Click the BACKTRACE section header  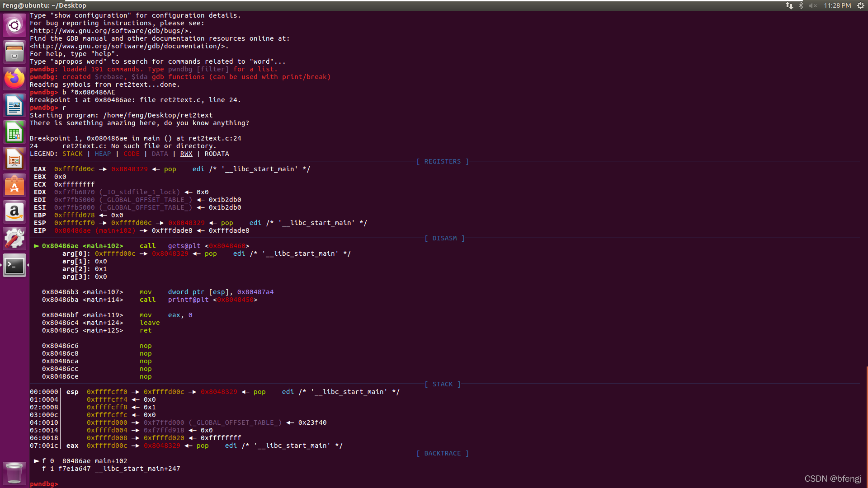442,453
